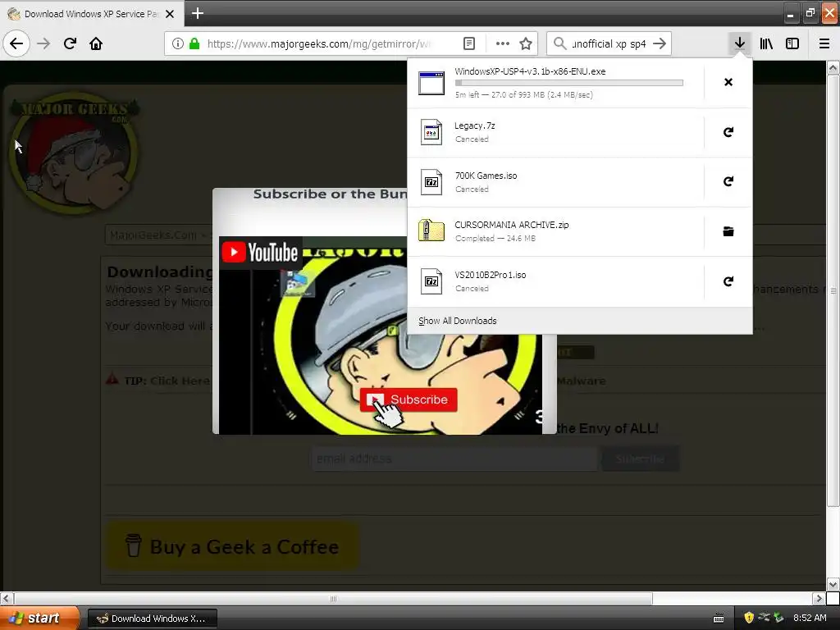The height and width of the screenshot is (630, 840).
Task: Open containing folder for CURSORMANIA ARCHIVE.zip
Action: (x=728, y=231)
